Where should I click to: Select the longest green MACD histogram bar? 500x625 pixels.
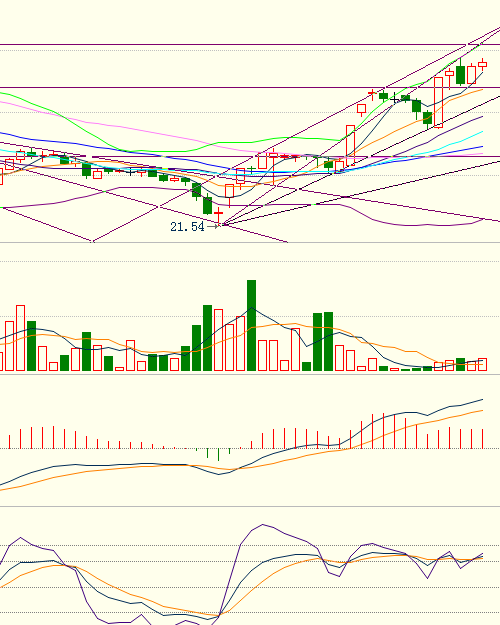(219, 454)
